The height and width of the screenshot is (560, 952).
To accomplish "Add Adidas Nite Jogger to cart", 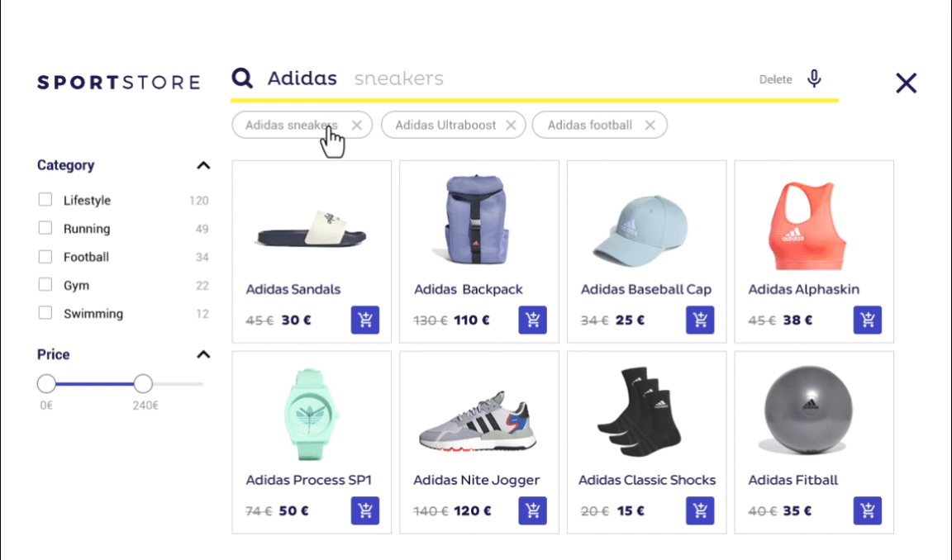I will point(532,510).
